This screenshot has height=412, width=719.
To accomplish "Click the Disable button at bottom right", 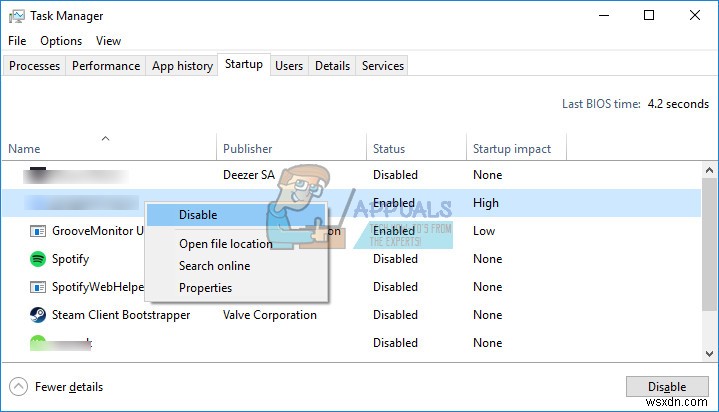I will 667,387.
